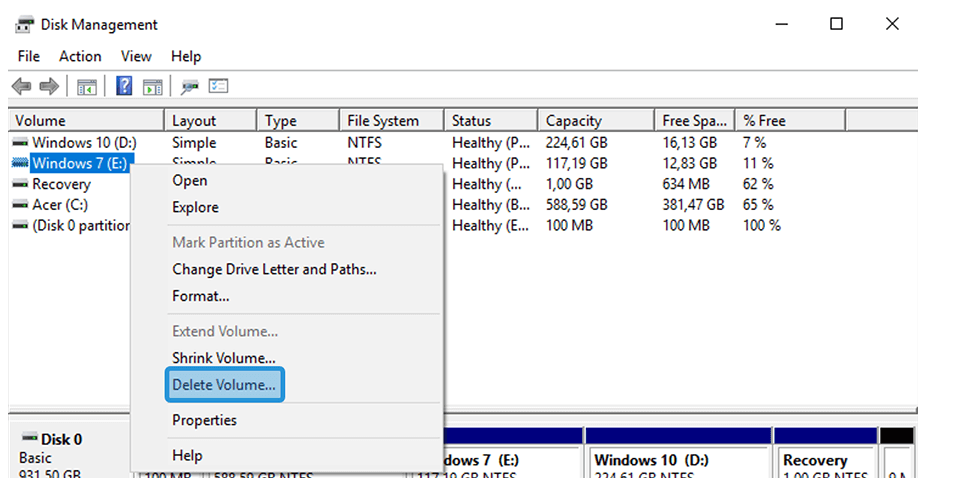This screenshot has width=958, height=503.
Task: Click the drive icon beside Acer (C:)
Action: 20,205
